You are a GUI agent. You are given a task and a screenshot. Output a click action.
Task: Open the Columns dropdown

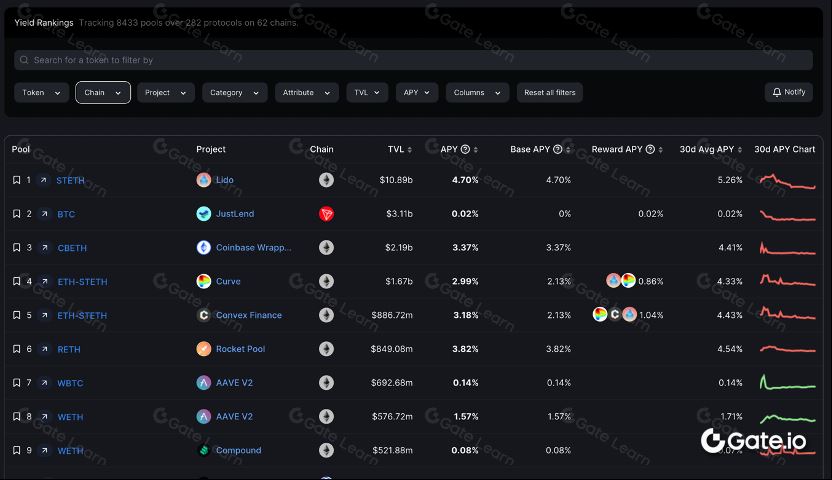point(477,92)
